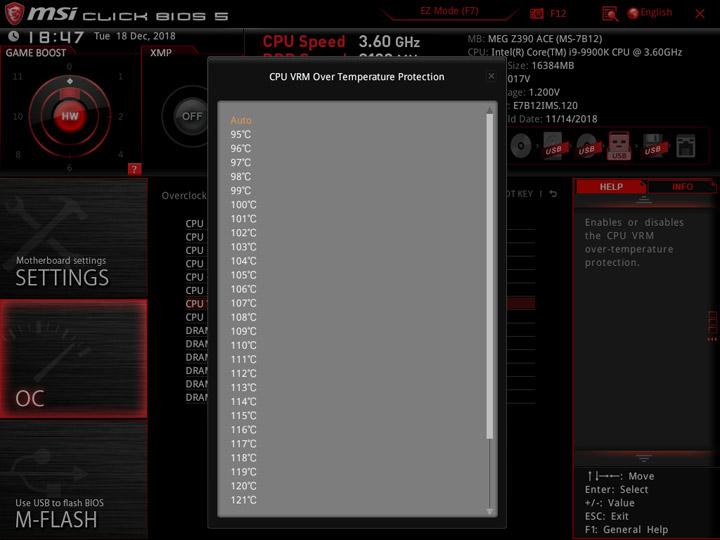Select 98°C temperature option
Screen dimensions: 720x540
(x=241, y=177)
